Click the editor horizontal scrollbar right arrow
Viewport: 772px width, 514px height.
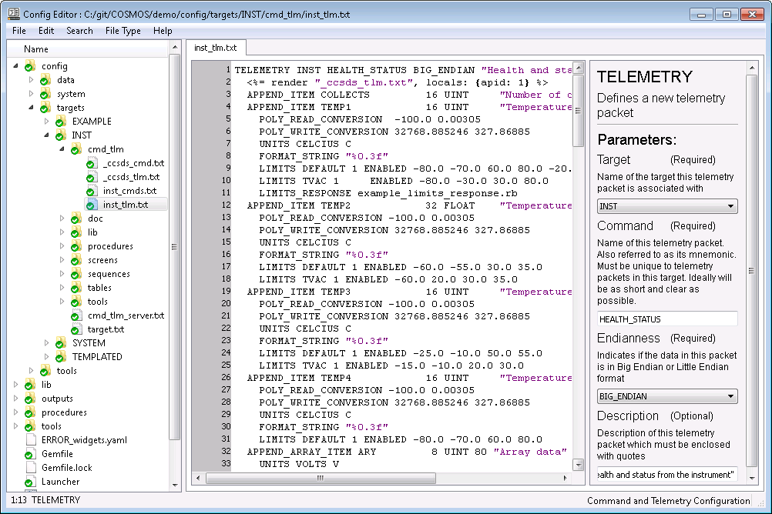(x=565, y=478)
